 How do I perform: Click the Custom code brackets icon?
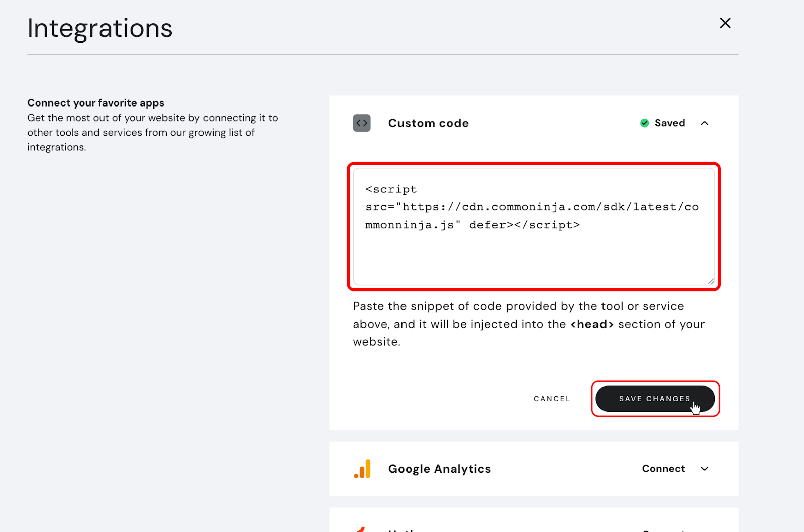pyautogui.click(x=362, y=123)
